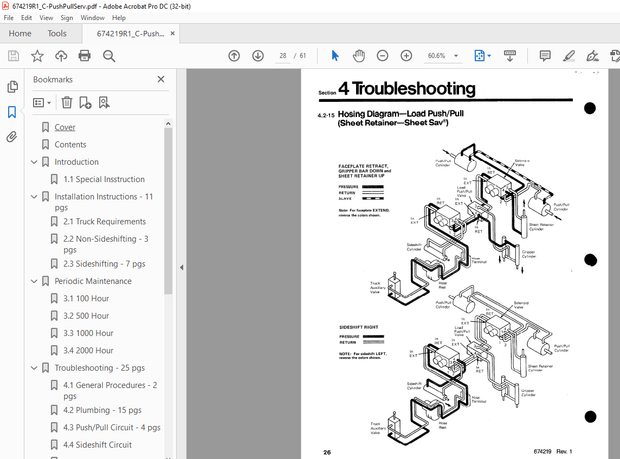Image resolution: width=620 pixels, height=459 pixels.
Task: Open 2.1 Truck Requirements bookmark
Action: click(x=104, y=222)
